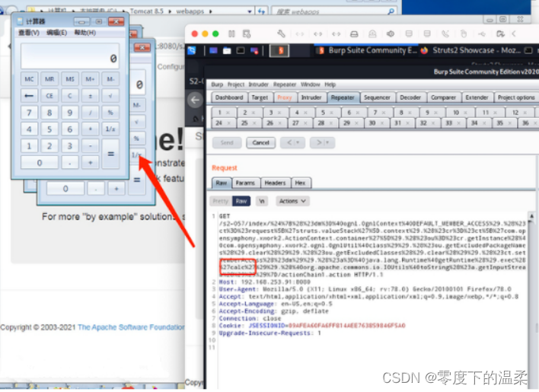
Task: Switch to Burp Suite Community taskbar item
Action: coord(367,50)
